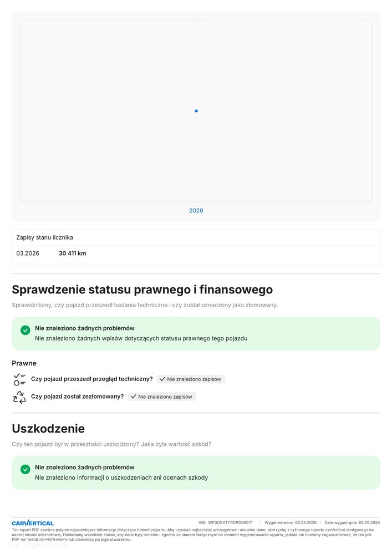
Task: Click the green checkmark icon in the legal status box
Action: [25, 331]
